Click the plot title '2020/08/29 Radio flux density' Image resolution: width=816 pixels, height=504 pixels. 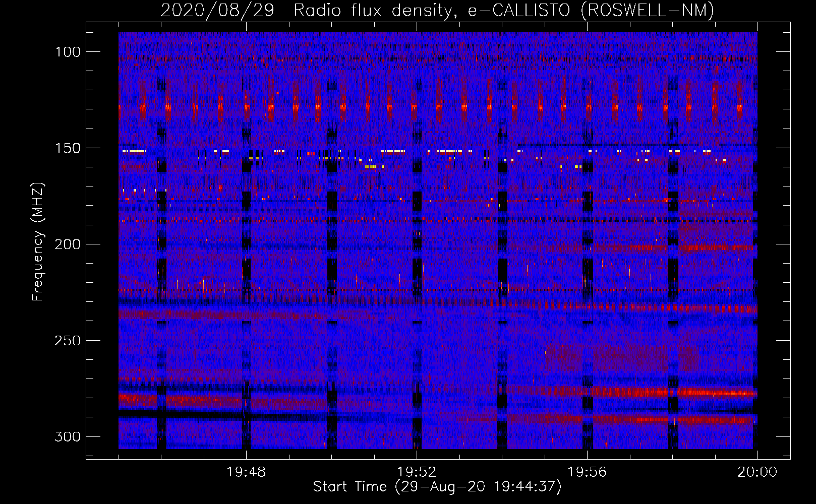pos(437,10)
